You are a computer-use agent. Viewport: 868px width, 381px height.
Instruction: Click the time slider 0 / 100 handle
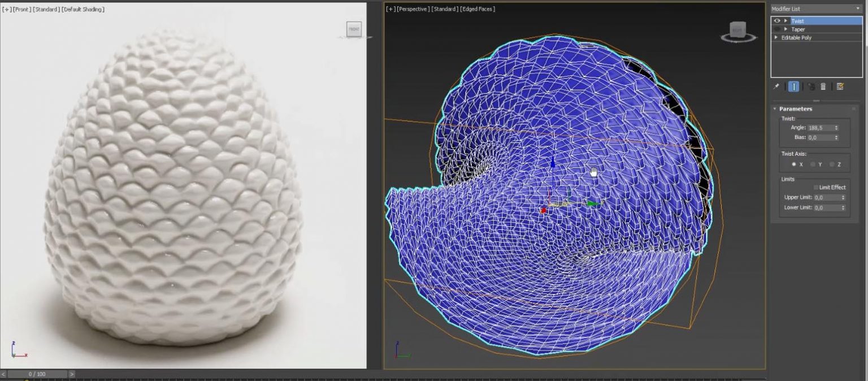click(x=37, y=374)
